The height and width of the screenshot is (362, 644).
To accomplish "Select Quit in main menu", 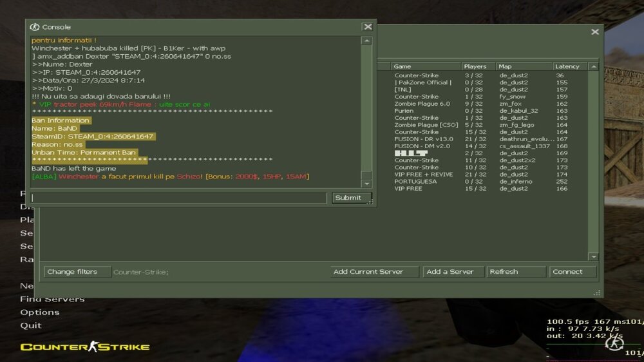I will click(x=30, y=325).
